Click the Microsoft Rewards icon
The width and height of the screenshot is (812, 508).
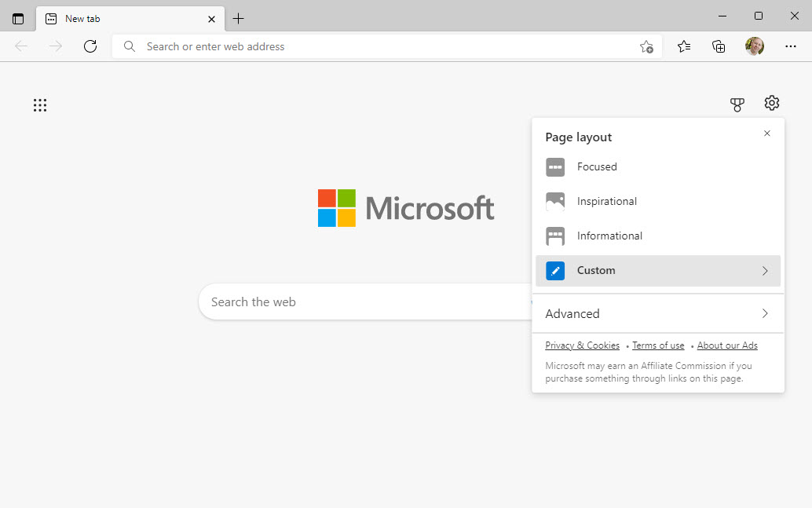point(737,103)
